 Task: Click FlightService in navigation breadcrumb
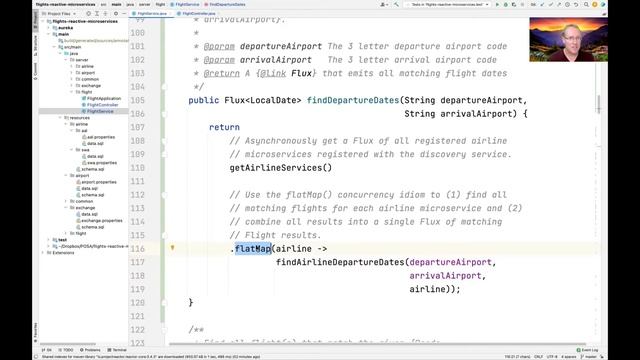click(184, 4)
